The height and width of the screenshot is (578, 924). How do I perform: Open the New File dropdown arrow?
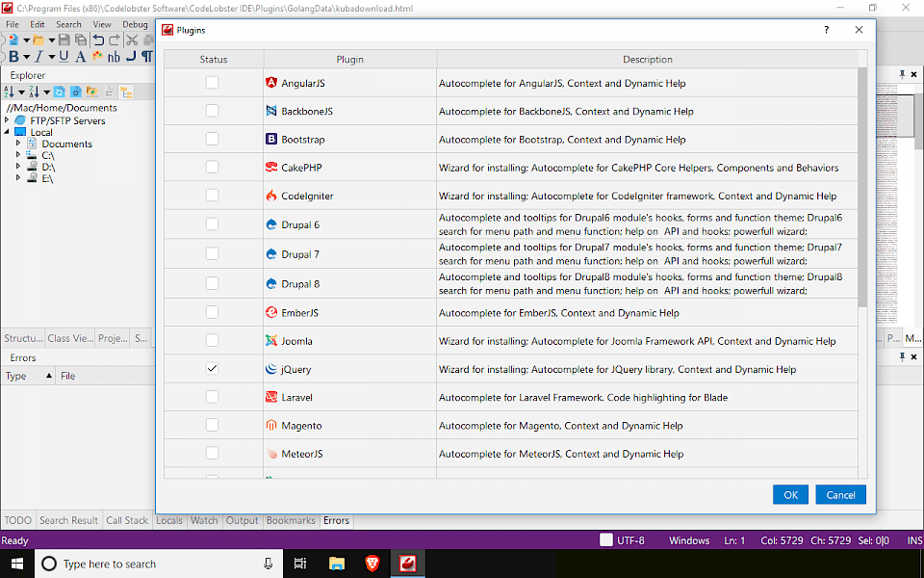pos(26,40)
